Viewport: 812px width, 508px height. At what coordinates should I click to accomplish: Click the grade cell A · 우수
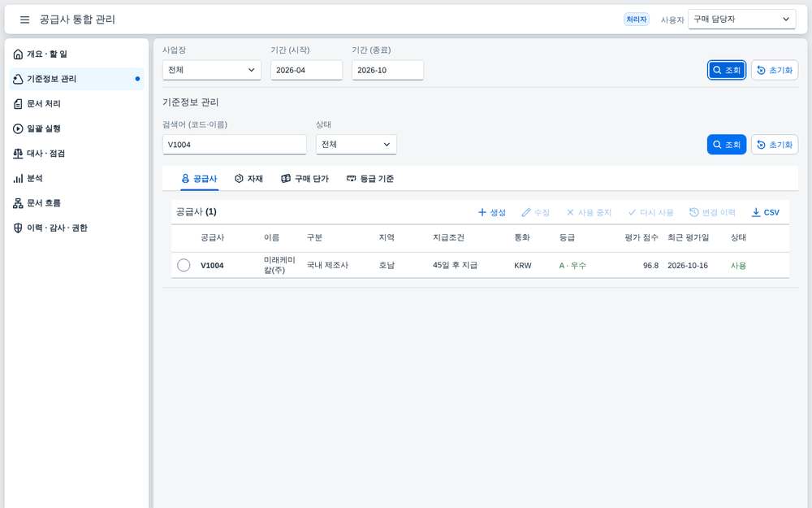tap(572, 266)
